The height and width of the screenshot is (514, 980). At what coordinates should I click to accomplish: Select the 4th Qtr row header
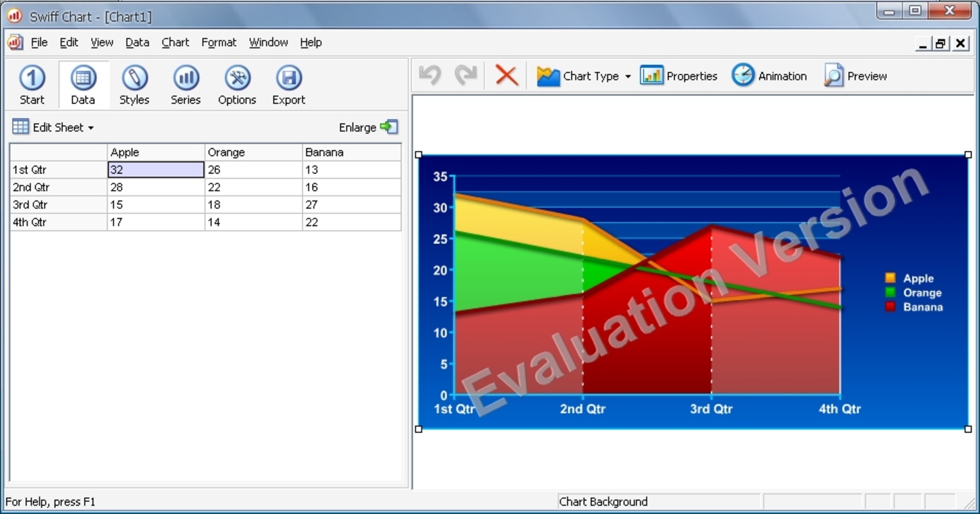tap(58, 222)
